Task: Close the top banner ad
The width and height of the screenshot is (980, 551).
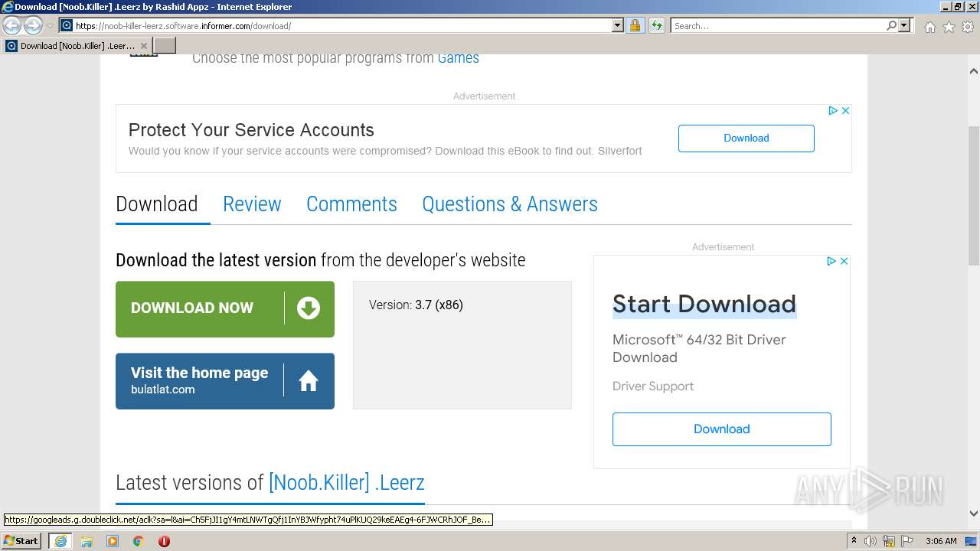Action: click(x=845, y=110)
